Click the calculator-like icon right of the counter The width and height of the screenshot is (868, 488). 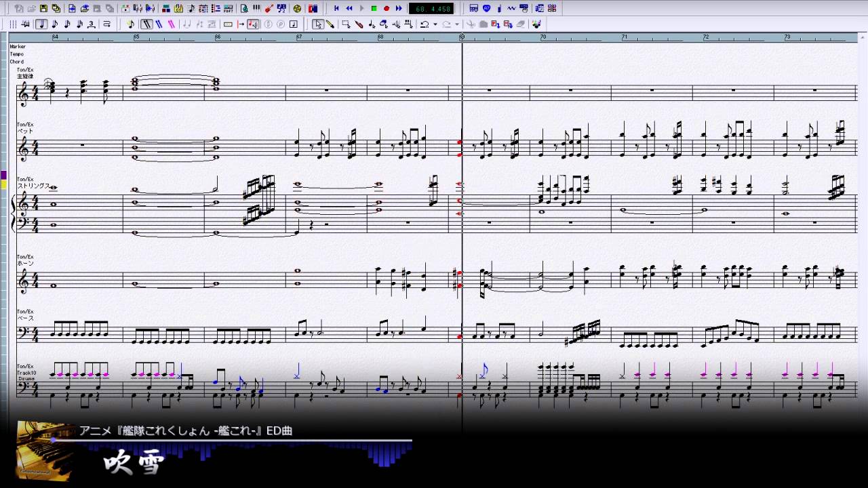473,9
